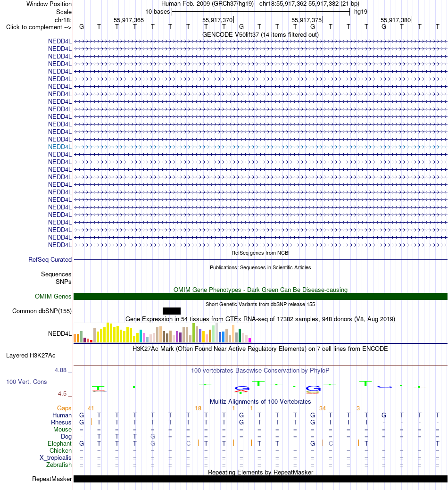Click the -4.5 conservation minimum value
The height and width of the screenshot is (490, 448).
point(61,394)
